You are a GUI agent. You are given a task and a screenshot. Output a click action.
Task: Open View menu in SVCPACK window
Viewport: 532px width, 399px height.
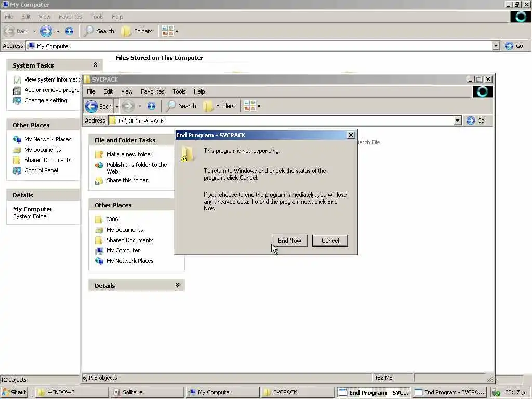(127, 91)
